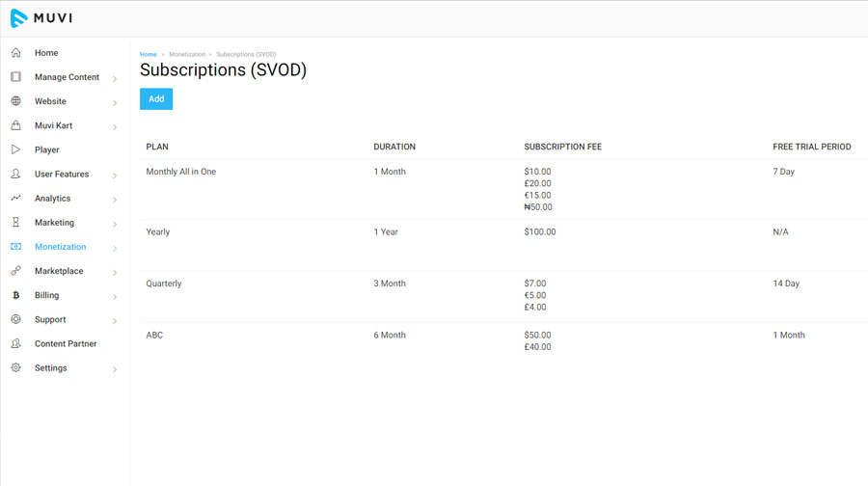Click the SUBSCRIPTION FEE column header
Image resolution: width=868 pixels, height=486 pixels.
(x=562, y=147)
